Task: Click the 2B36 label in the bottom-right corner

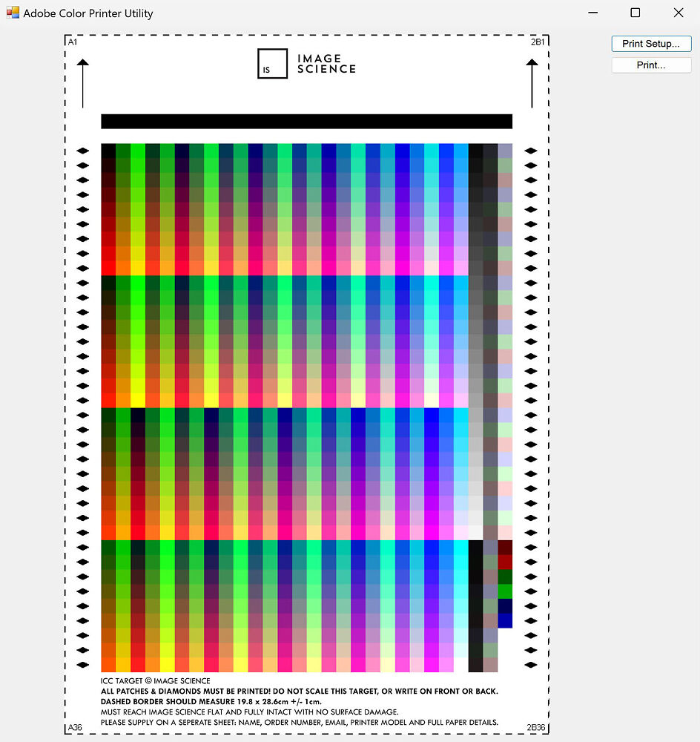Action: [x=536, y=728]
